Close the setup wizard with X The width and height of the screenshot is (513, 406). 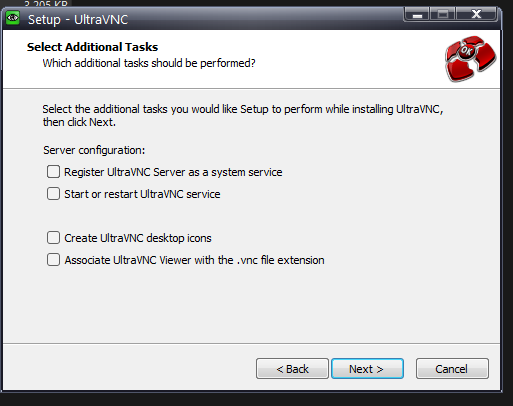[x=477, y=14]
